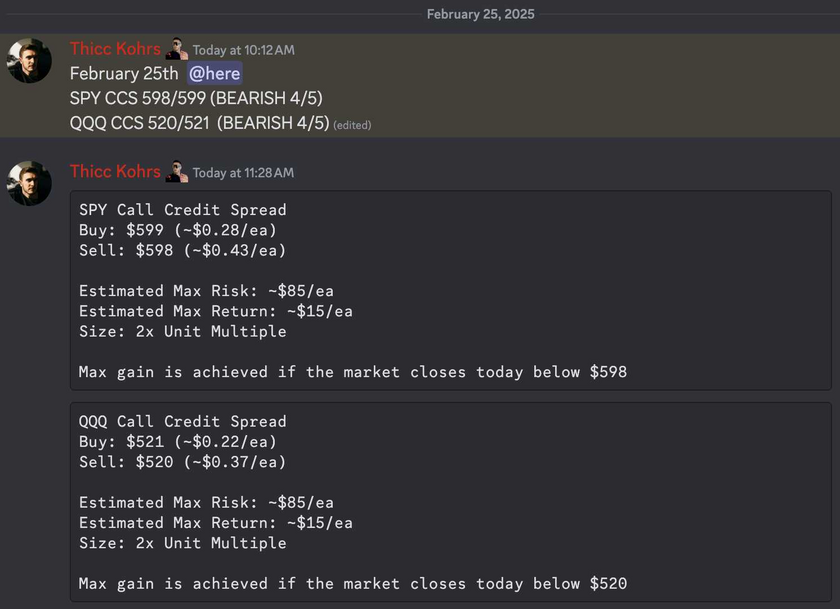
Task: Click the QQQ CCS 520/521 line
Action: pos(199,123)
